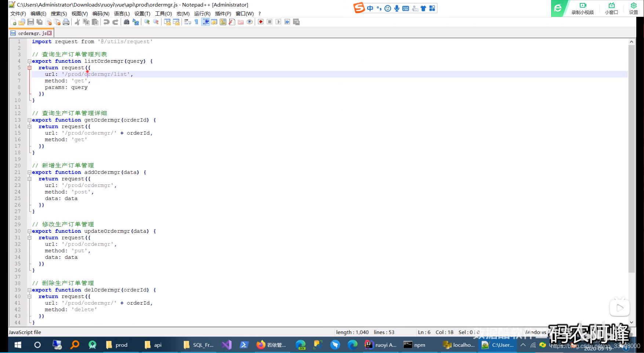
Task: Open the 插件(P) menu
Action: pos(223,14)
